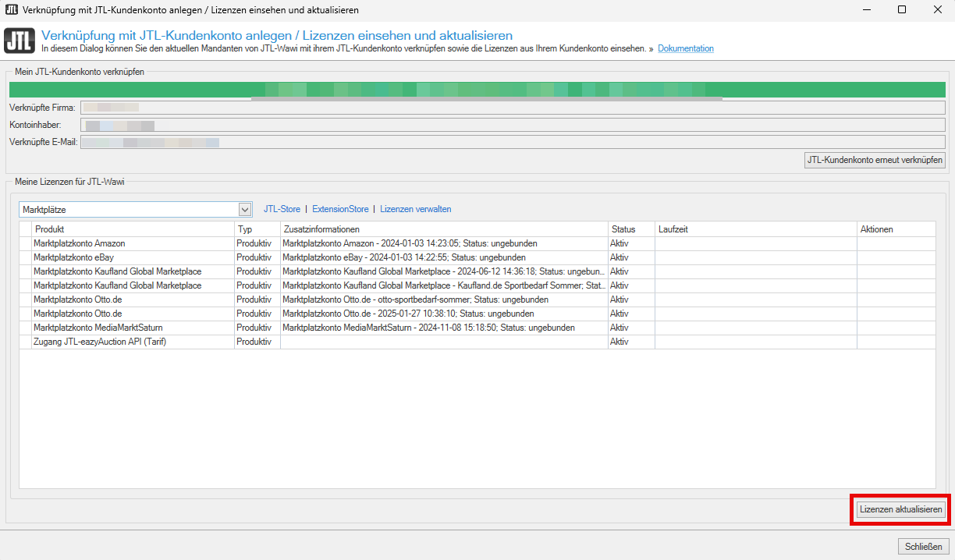Screen dimensions: 955x560
Task: Click the Schließen button
Action: click(x=925, y=547)
